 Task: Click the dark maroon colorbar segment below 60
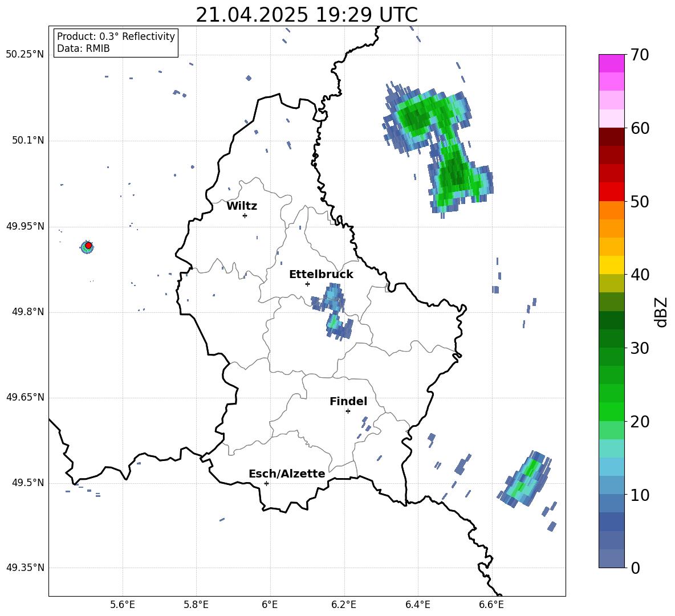pyautogui.click(x=611, y=137)
